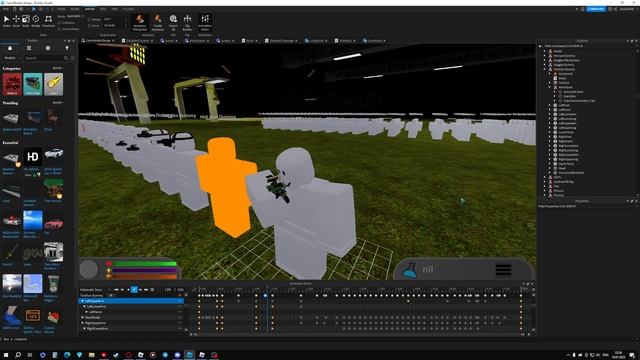Open the Accessory Fitting Tool
640x360 pixels.
[140, 22]
